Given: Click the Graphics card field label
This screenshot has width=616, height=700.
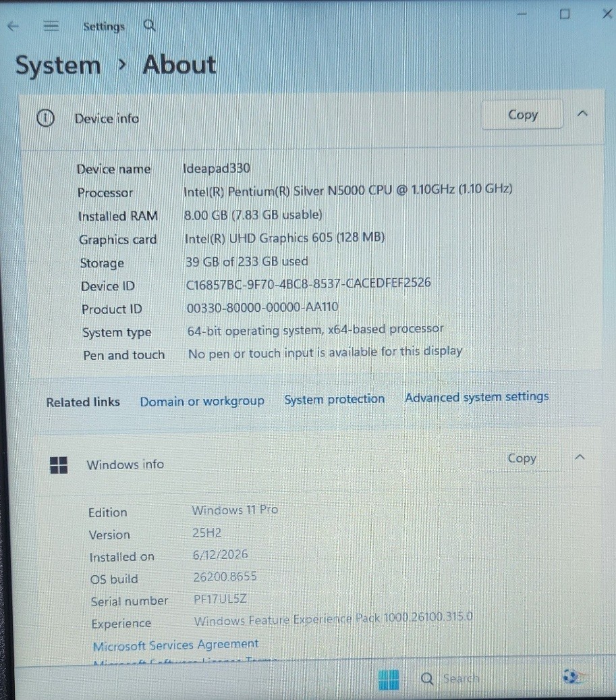Looking at the screenshot, I should pos(118,240).
